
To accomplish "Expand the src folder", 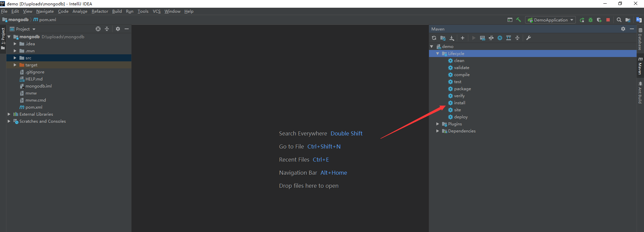I will pos(15,58).
